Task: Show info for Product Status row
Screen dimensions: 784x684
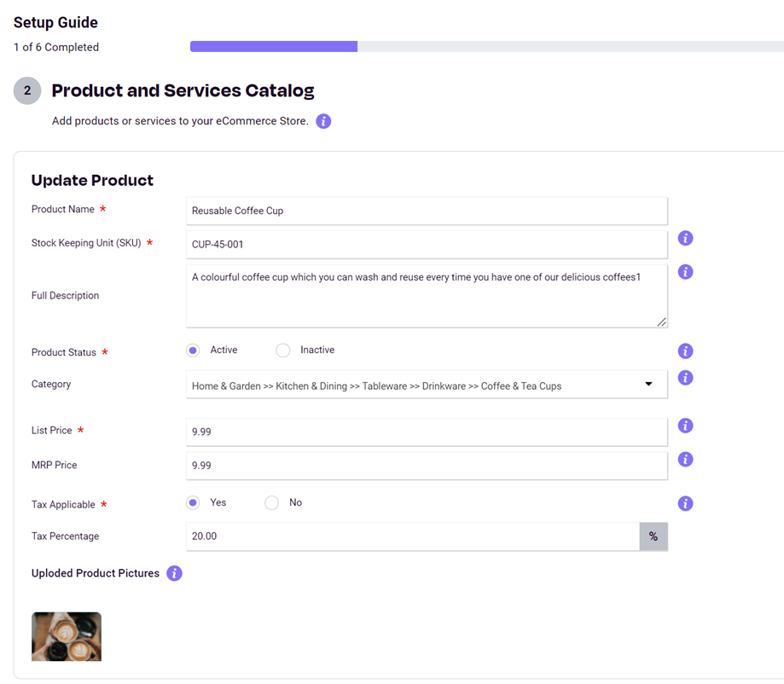Action: coord(686,351)
